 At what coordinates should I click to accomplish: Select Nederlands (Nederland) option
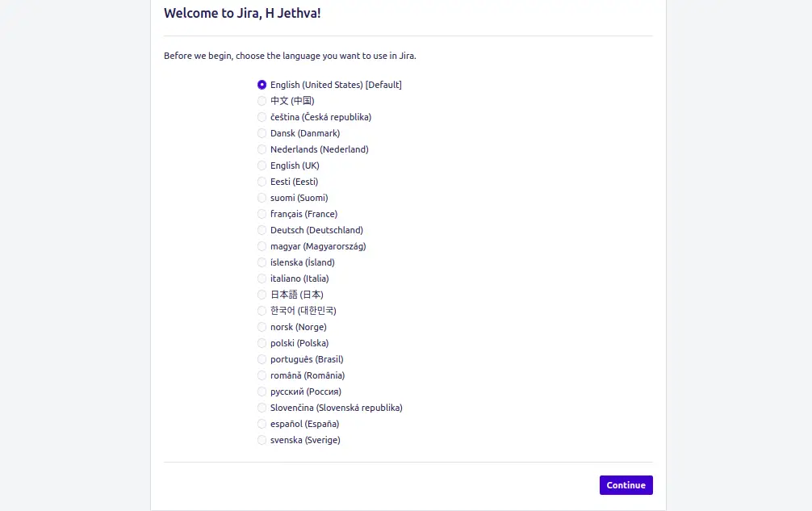tap(262, 149)
